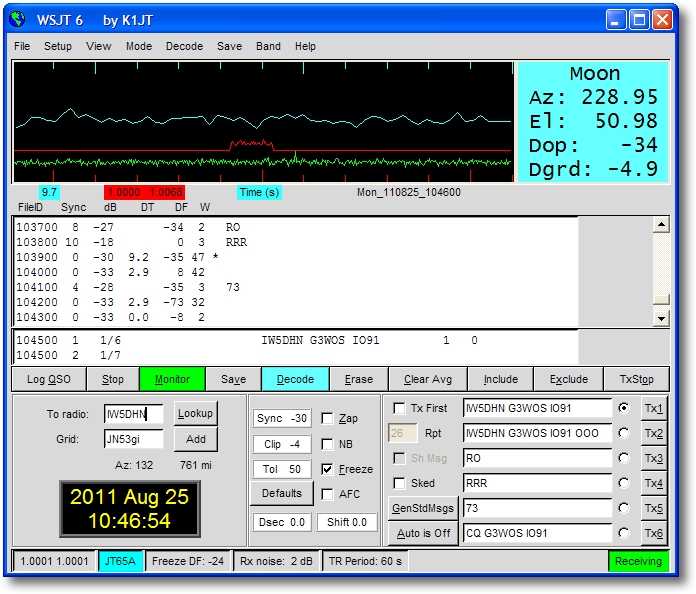
Task: Click the Time (s) label under the graph
Action: click(259, 192)
